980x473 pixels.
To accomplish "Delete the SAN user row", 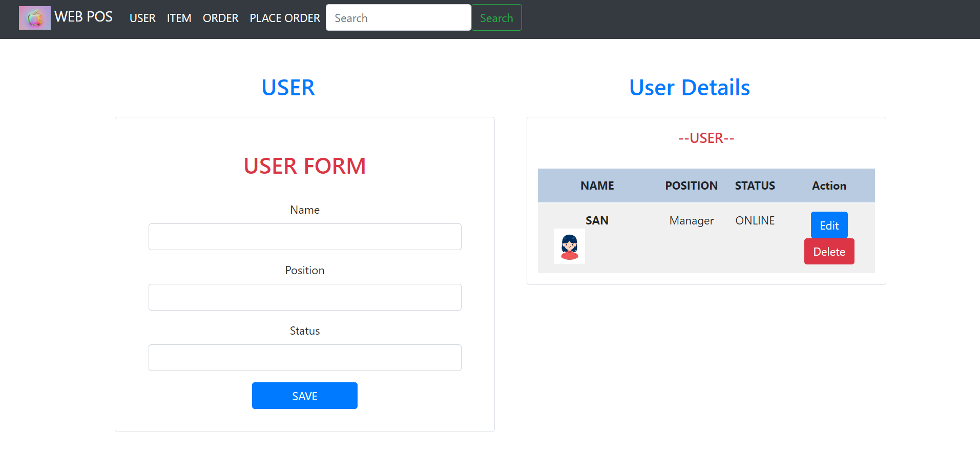I will (x=829, y=252).
